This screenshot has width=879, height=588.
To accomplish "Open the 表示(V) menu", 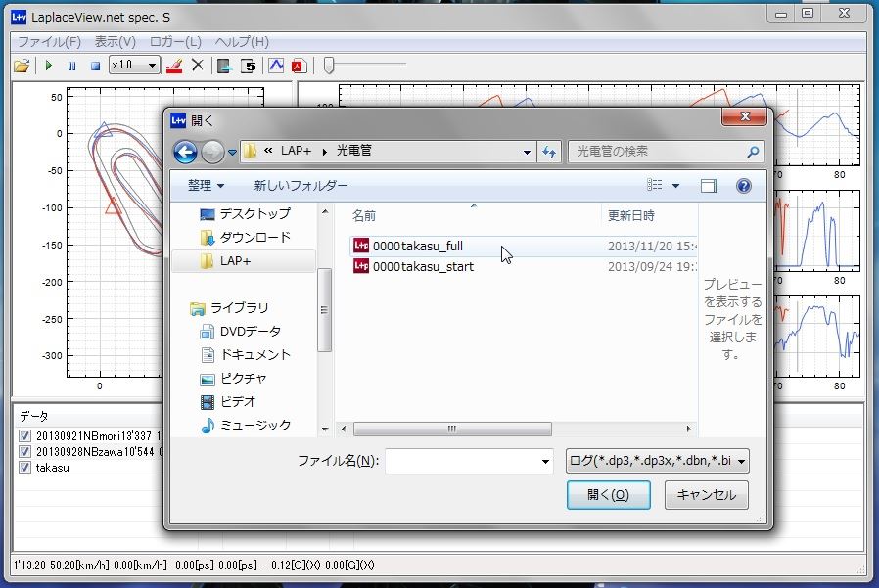I will 115,42.
